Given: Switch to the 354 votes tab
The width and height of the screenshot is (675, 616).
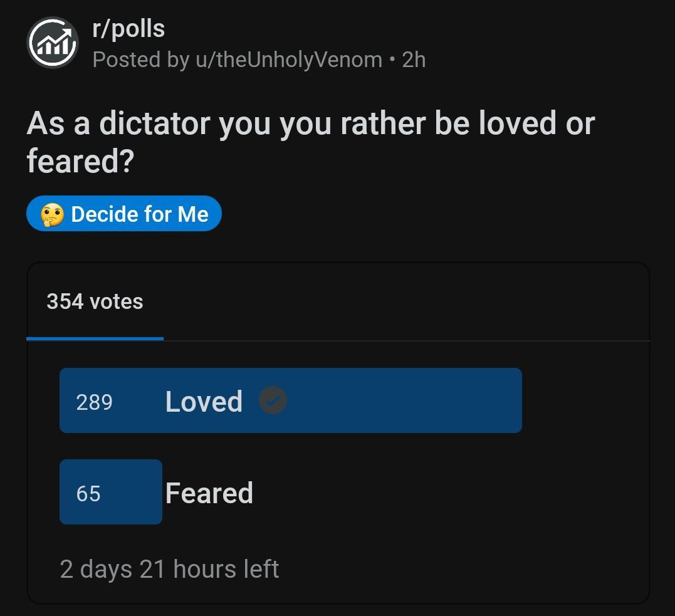Looking at the screenshot, I should click(x=95, y=301).
